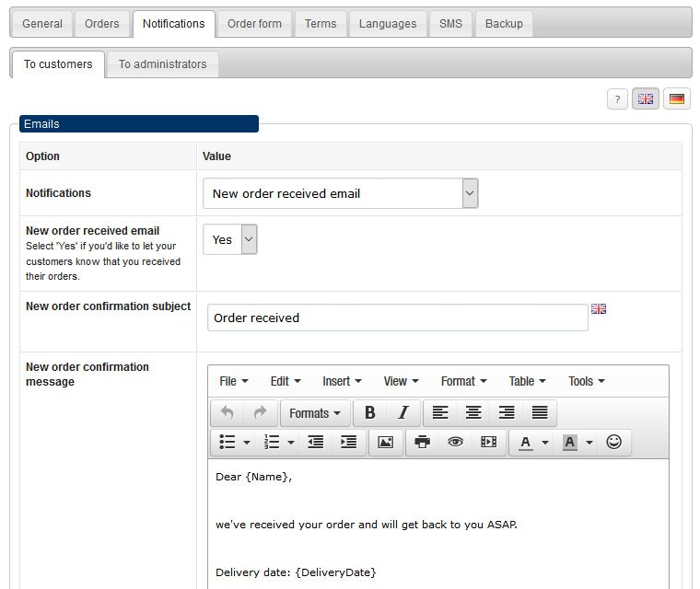Open the text color picker arrow
This screenshot has height=589, width=700.
545,443
